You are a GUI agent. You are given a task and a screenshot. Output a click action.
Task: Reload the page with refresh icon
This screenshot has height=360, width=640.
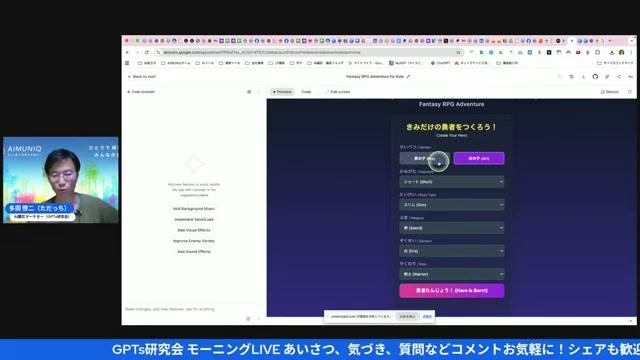[147, 52]
